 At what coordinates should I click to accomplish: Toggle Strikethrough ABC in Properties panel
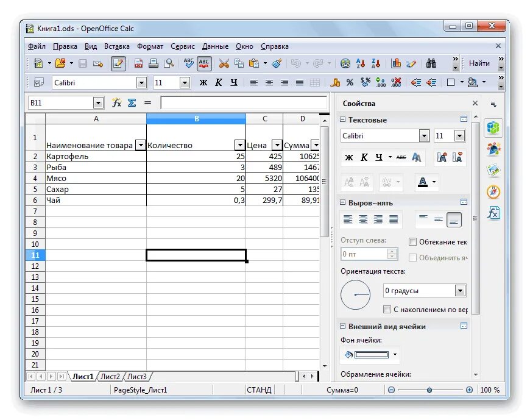(x=401, y=157)
